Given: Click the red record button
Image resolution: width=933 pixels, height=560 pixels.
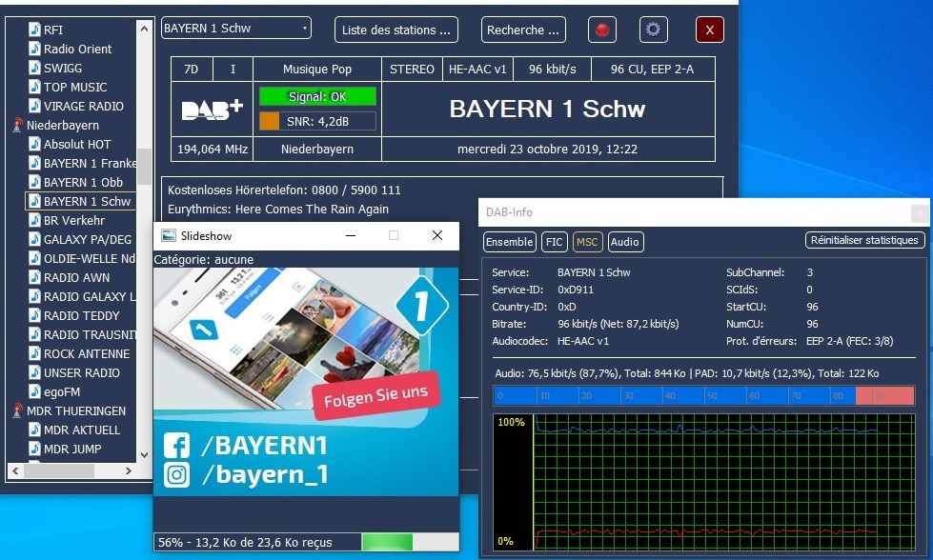Looking at the screenshot, I should [602, 30].
